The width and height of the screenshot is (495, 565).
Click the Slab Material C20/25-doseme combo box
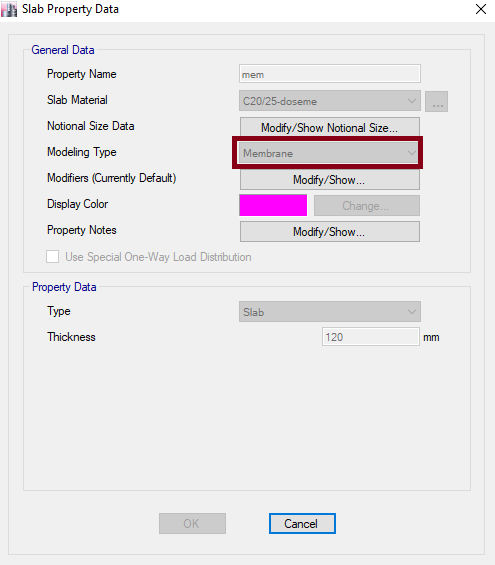[330, 101]
